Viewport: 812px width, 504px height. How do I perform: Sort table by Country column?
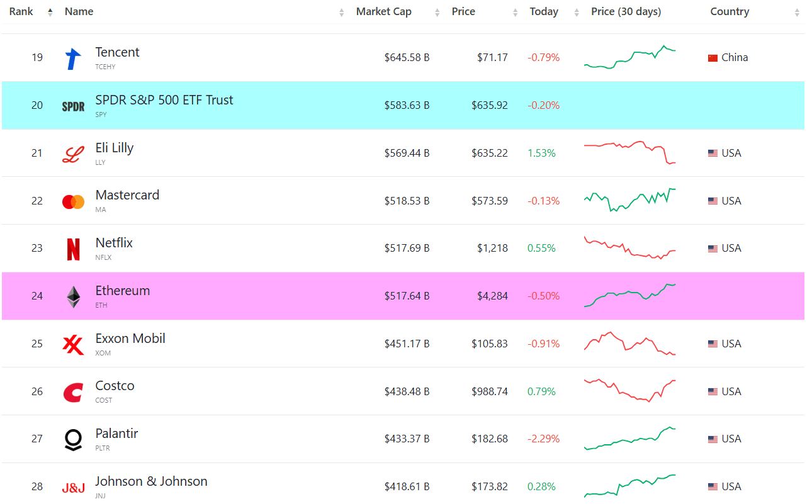point(730,12)
